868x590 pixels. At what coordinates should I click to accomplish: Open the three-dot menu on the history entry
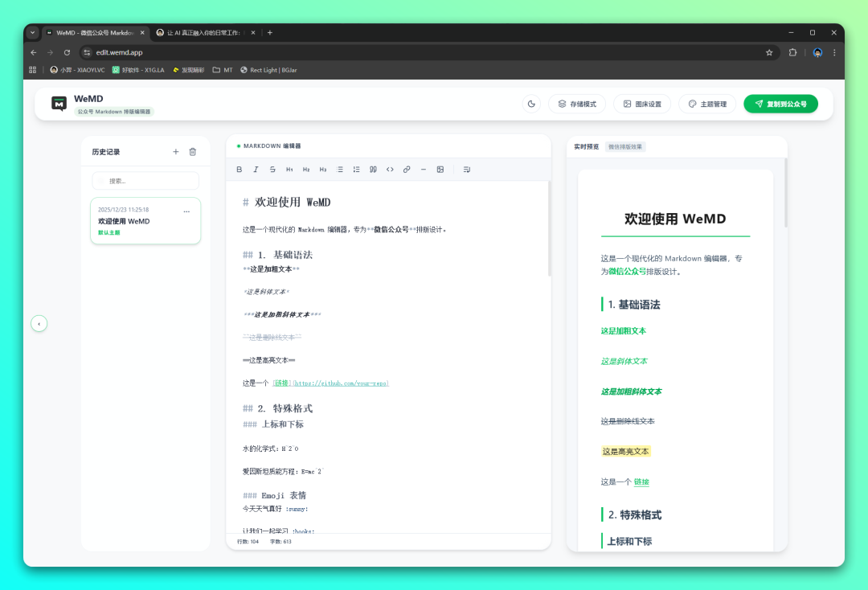tap(186, 211)
